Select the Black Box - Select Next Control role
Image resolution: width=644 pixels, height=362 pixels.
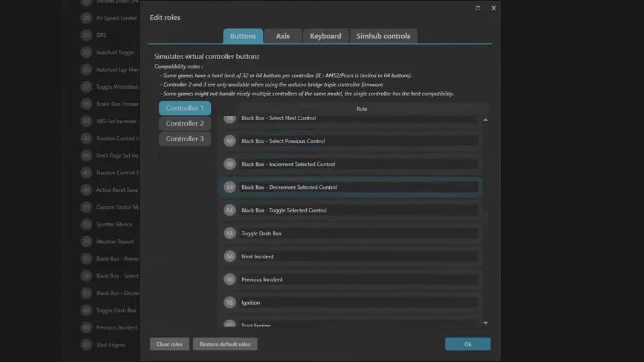coord(359,118)
